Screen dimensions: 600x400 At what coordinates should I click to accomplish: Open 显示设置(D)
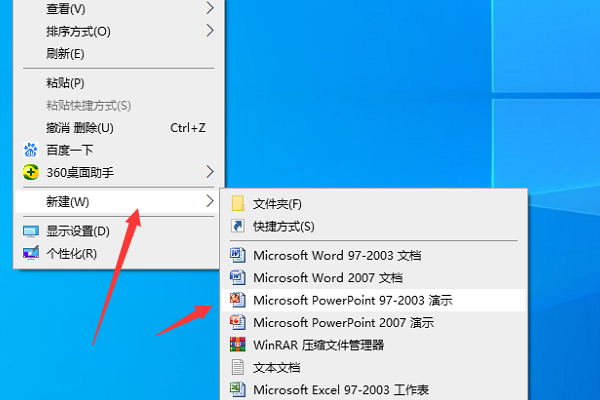point(116,231)
